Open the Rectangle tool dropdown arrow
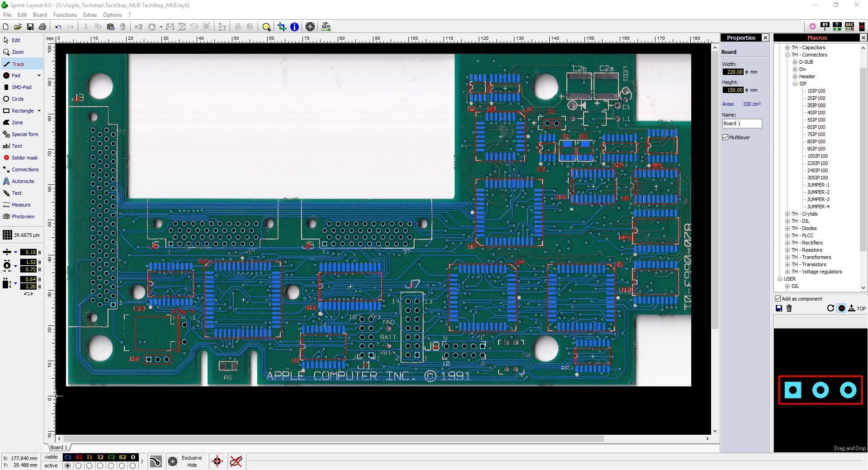 coord(39,111)
